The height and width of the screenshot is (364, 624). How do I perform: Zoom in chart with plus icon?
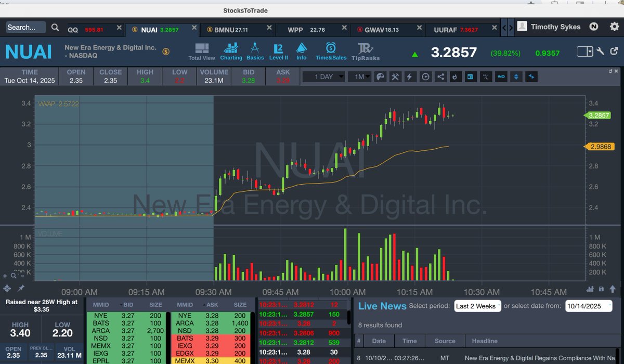[x=5, y=276]
